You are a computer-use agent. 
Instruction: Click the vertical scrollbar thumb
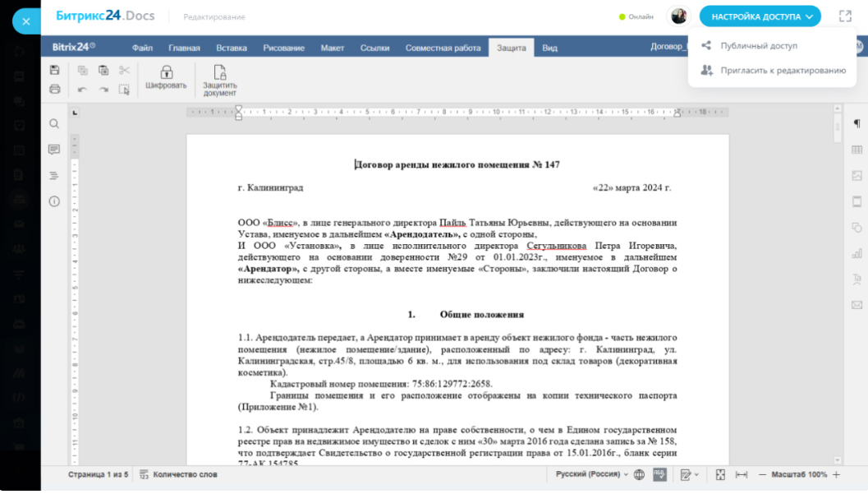837,127
